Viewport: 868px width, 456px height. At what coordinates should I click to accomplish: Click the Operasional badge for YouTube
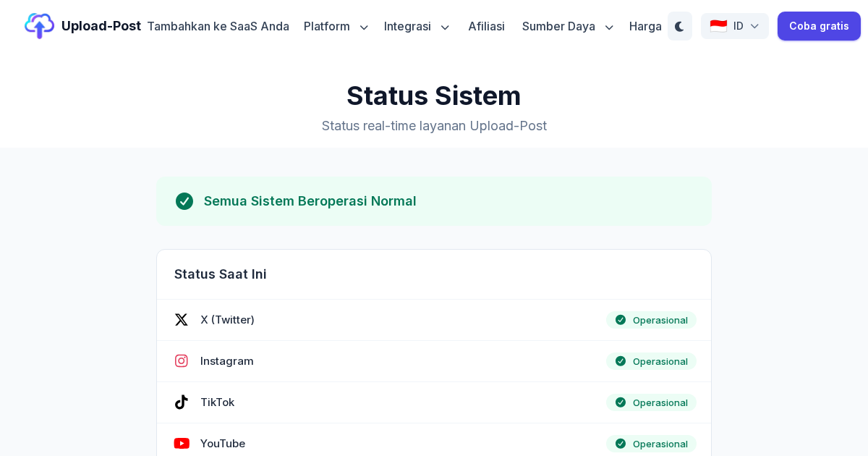point(651,444)
